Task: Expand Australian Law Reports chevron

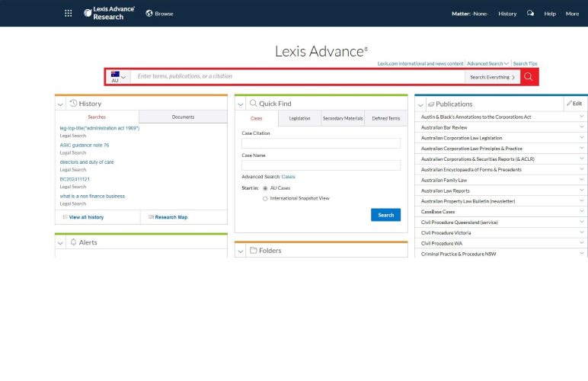Action: click(581, 190)
